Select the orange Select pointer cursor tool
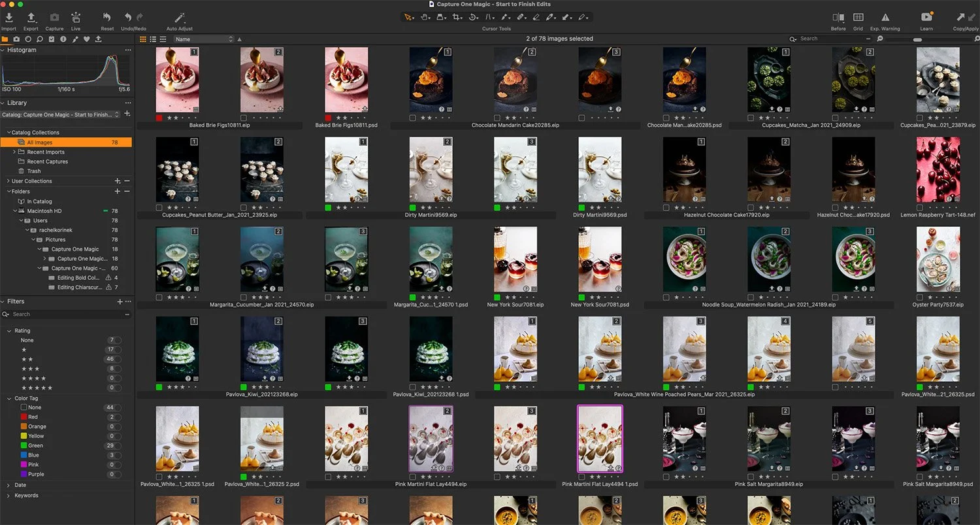 (410, 18)
